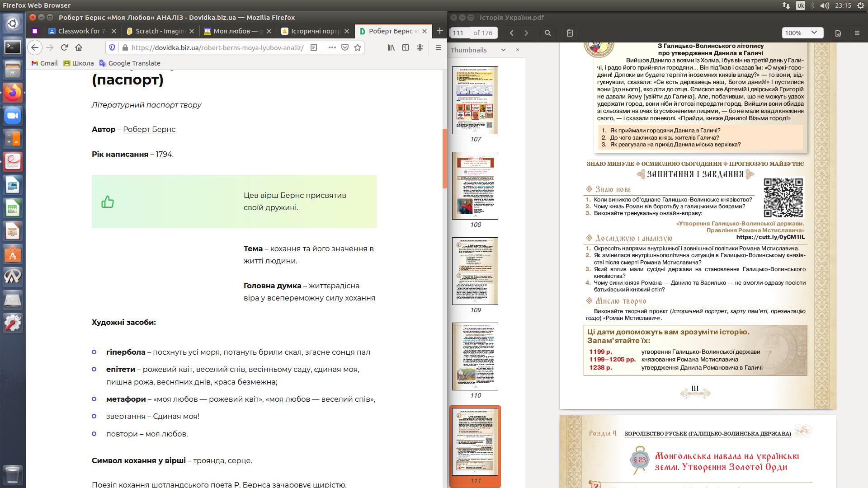Toggle Firefox reader view

point(314,47)
